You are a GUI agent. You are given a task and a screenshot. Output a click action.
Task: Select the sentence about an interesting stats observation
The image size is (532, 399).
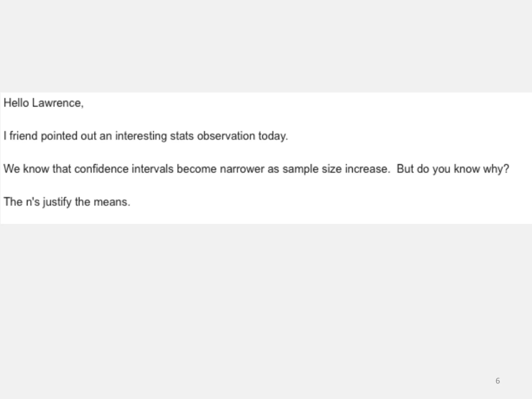146,136
